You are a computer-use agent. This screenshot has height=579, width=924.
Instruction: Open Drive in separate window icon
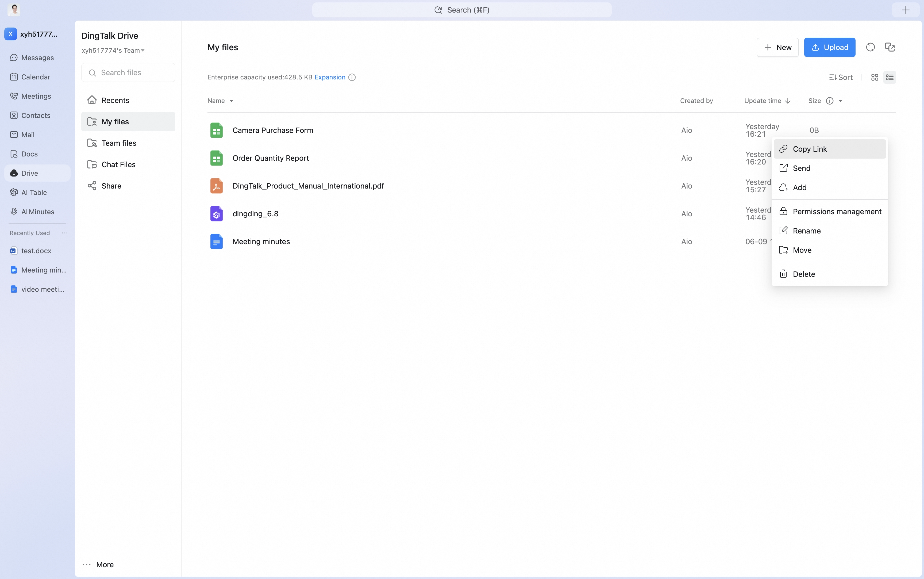pos(890,47)
